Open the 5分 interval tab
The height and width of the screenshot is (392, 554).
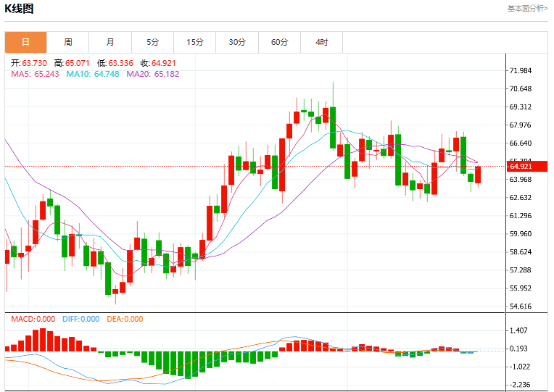152,42
